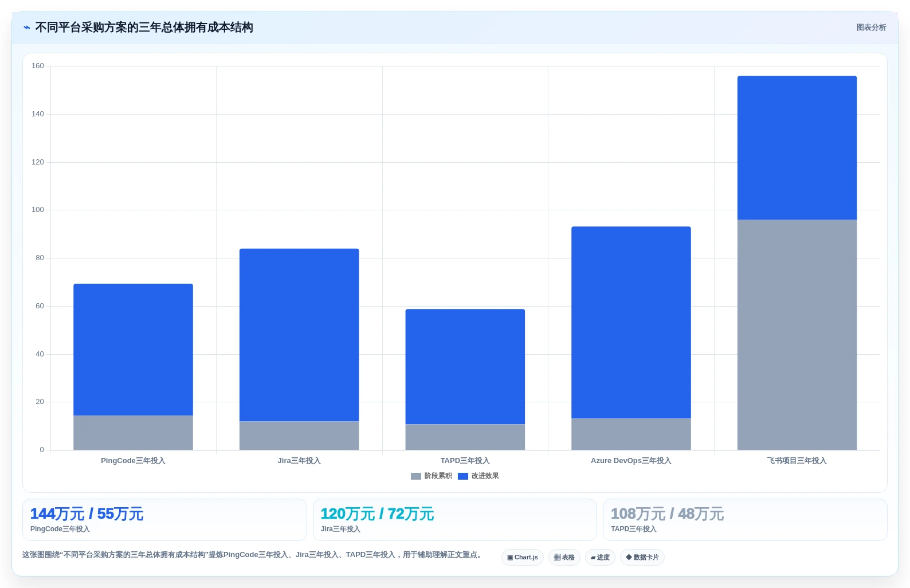Click the bar icon in 进度 tag
The width and height of the screenshot is (910, 588).
coord(593,558)
